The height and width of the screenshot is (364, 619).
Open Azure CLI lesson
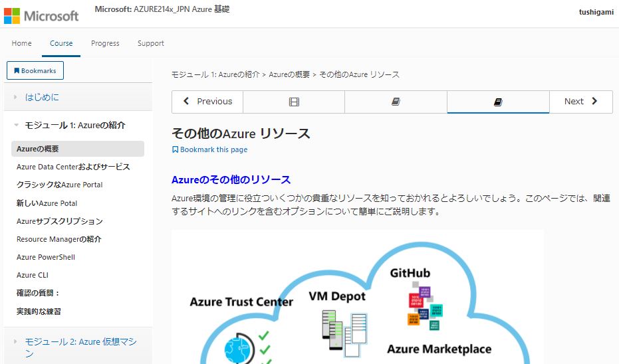[x=33, y=275]
